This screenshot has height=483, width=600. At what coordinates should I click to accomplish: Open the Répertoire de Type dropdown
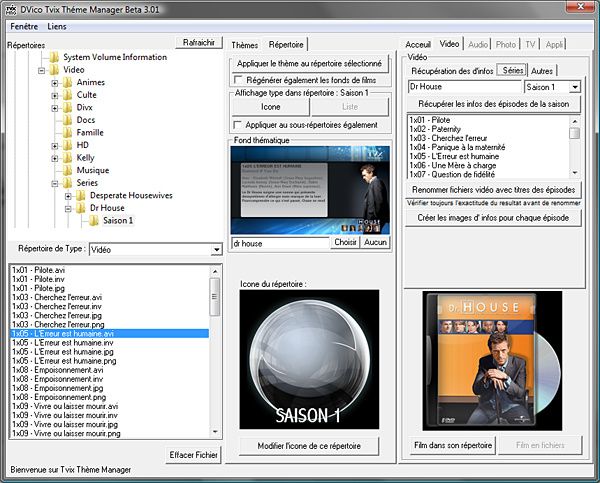pos(216,250)
